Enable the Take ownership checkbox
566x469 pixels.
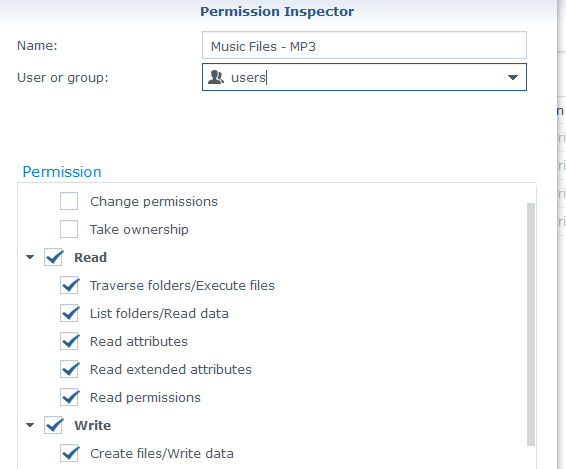[69, 229]
